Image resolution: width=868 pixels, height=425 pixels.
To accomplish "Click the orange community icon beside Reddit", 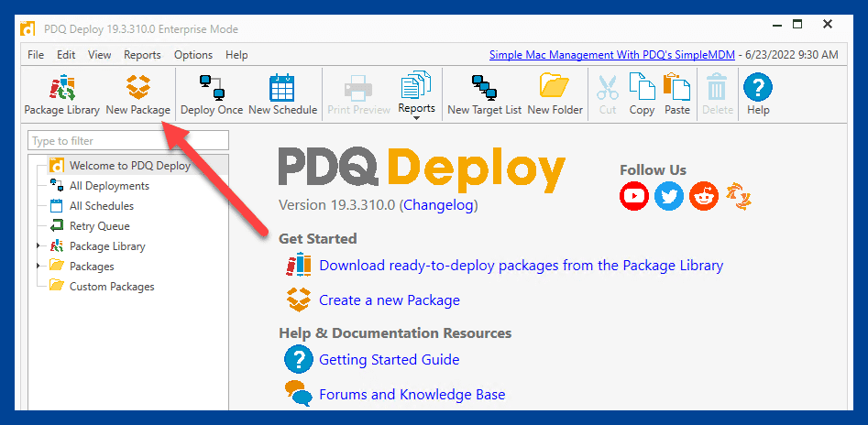I will click(739, 196).
